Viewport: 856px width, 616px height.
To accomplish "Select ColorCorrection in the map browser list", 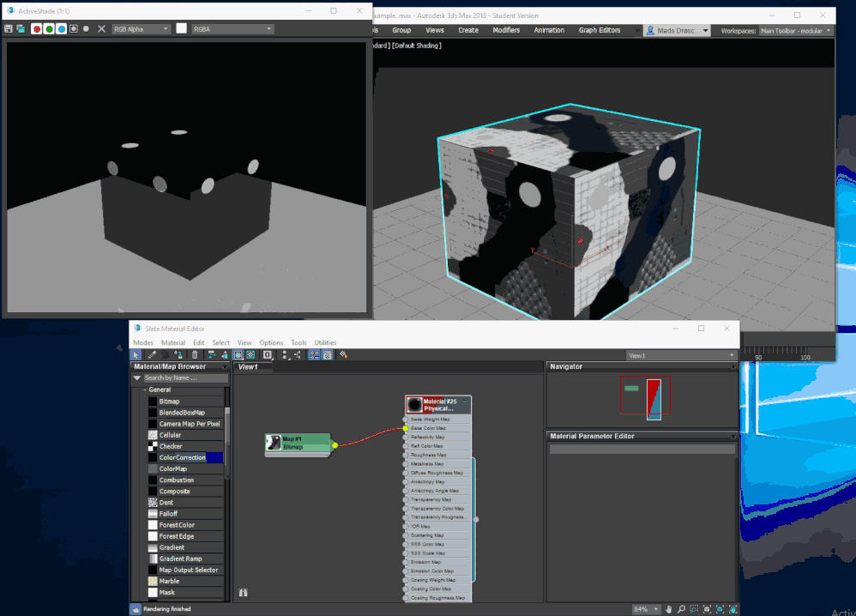I will (182, 457).
